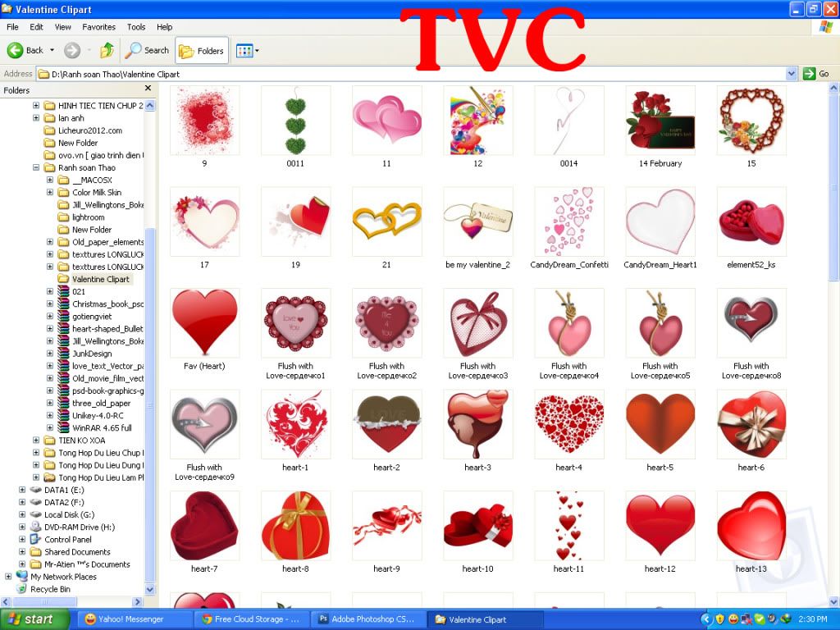Image resolution: width=840 pixels, height=630 pixels.
Task: Go back using the Back arrow
Action: coord(25,50)
